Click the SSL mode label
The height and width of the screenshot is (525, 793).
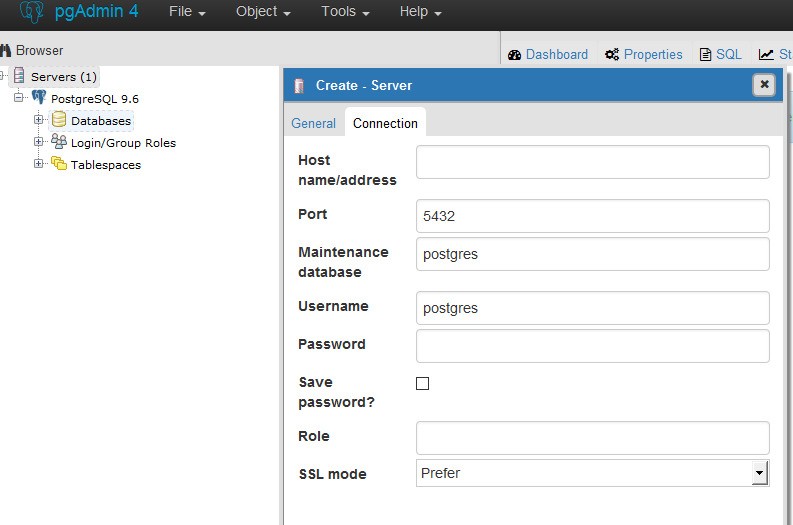pos(332,474)
